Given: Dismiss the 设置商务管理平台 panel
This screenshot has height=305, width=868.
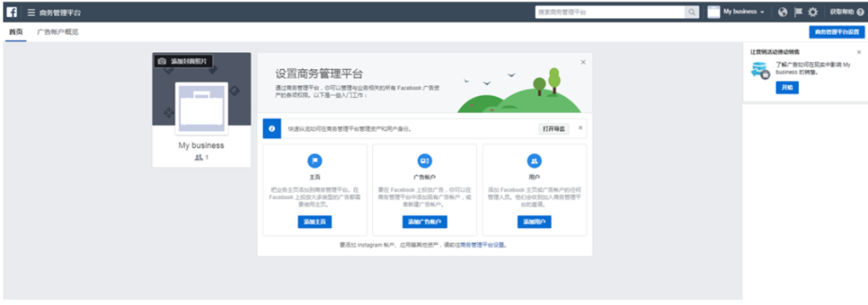Looking at the screenshot, I should click(583, 63).
